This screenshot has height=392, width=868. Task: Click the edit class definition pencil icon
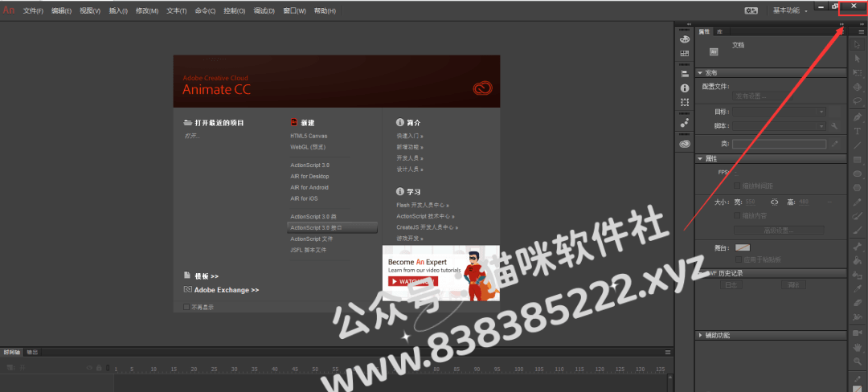(834, 144)
